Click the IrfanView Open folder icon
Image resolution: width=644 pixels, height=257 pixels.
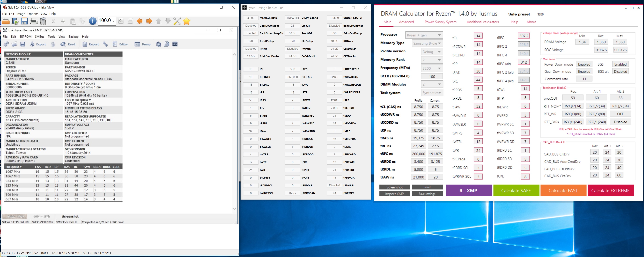coord(6,21)
